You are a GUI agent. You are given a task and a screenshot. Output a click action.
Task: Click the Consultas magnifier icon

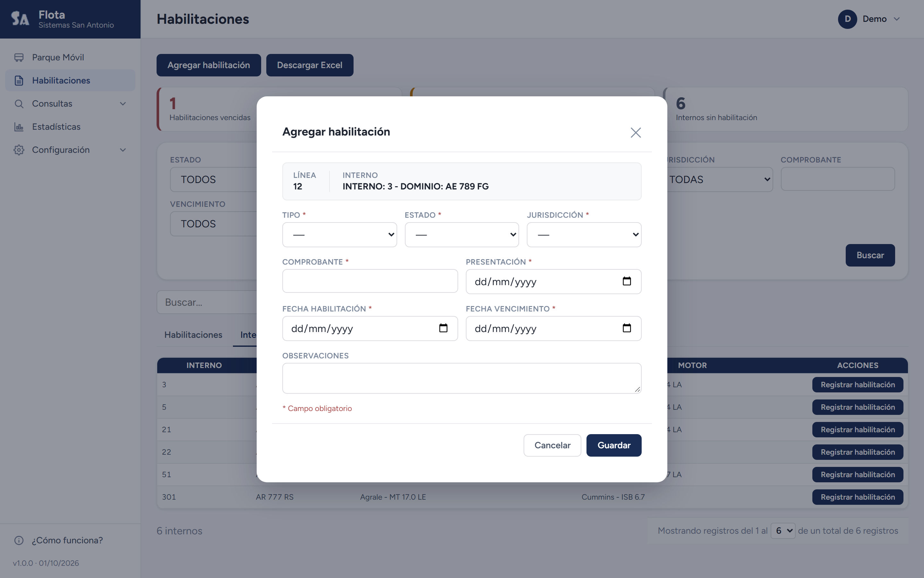coord(19,104)
